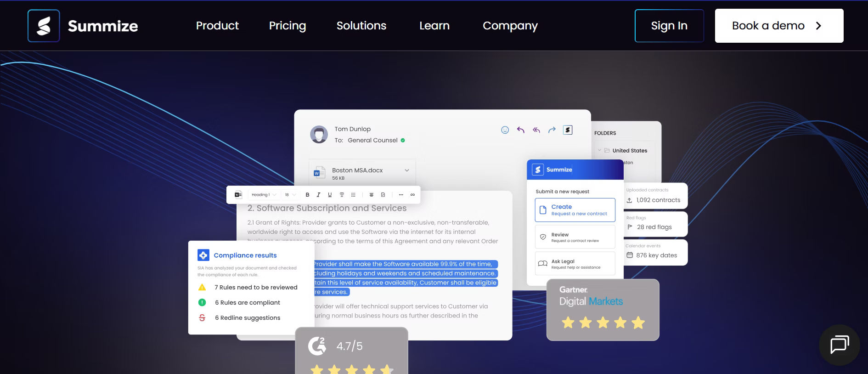Click the Summize wordmark in header
The width and height of the screenshot is (868, 374).
(103, 26)
